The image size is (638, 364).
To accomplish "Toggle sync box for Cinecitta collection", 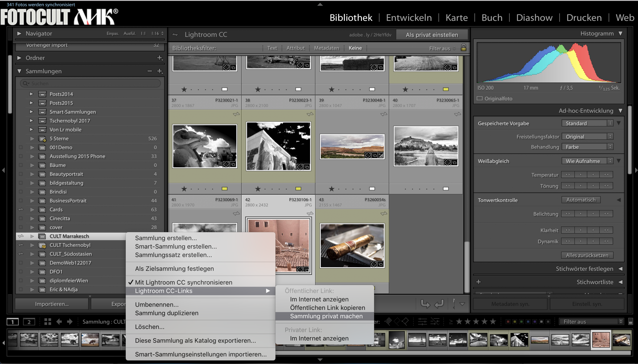I will coord(21,218).
